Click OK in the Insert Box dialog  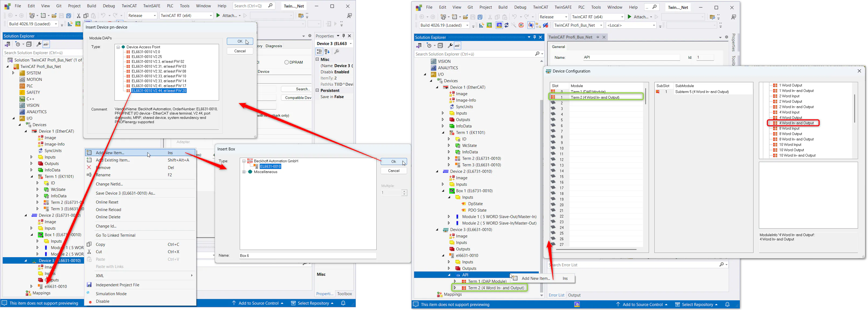pos(394,161)
